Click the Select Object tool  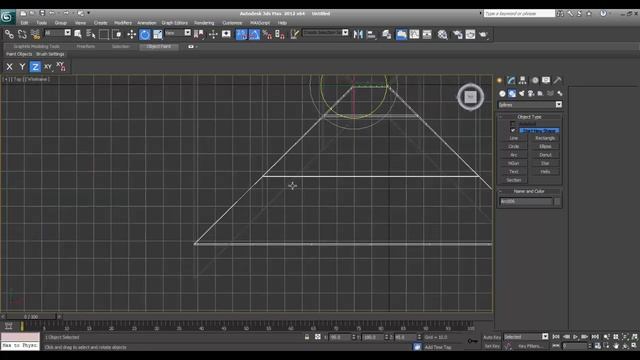(78, 34)
